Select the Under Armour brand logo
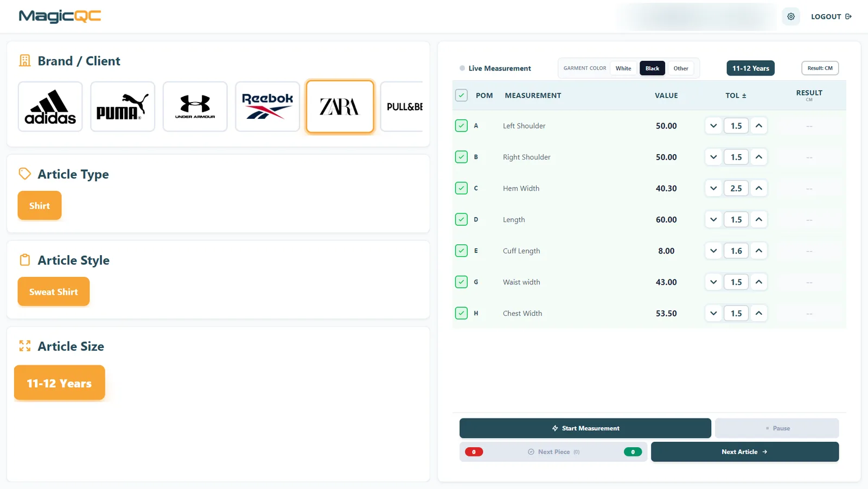868x489 pixels. point(195,106)
